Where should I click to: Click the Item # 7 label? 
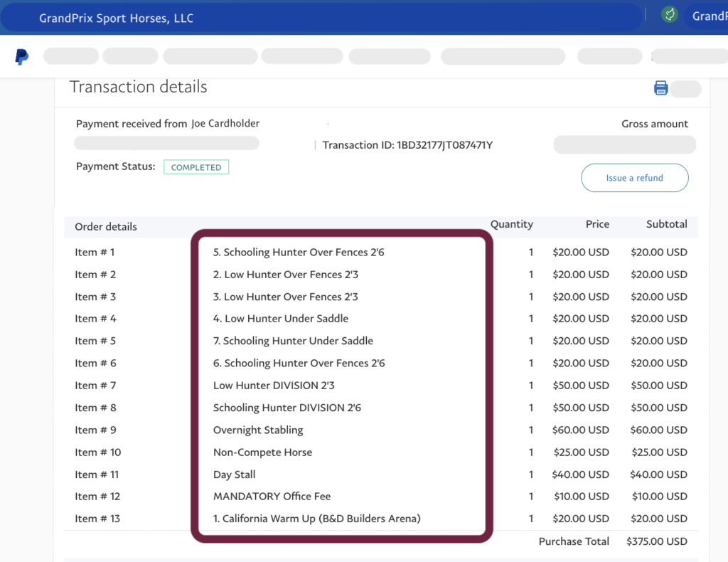click(95, 386)
